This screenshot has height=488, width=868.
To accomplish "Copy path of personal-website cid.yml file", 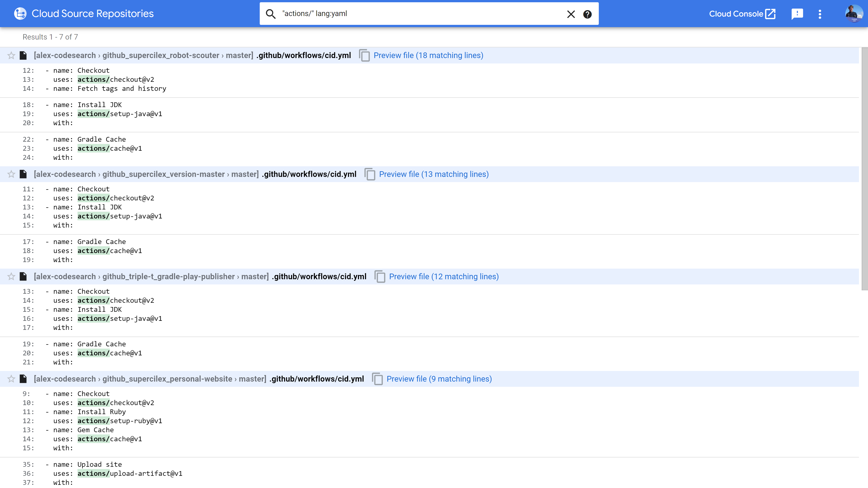I will click(x=377, y=379).
